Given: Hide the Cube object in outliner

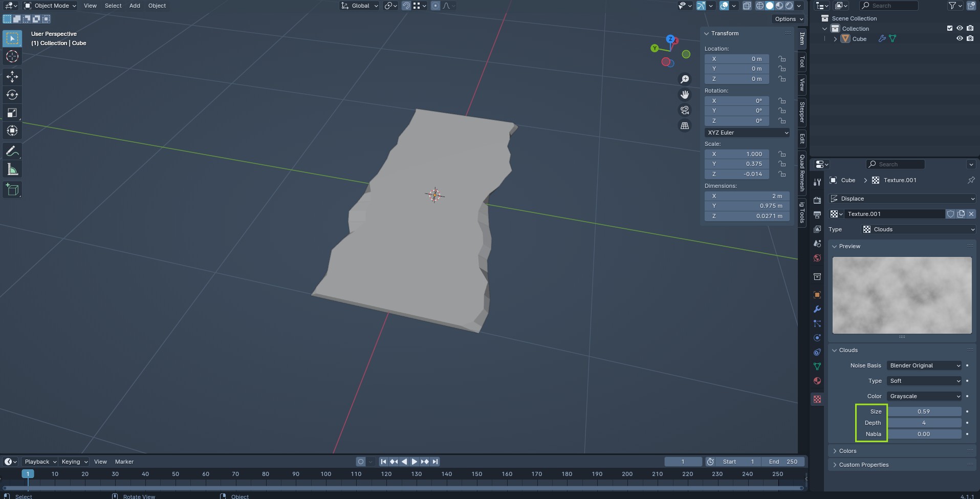Looking at the screenshot, I should pos(960,39).
